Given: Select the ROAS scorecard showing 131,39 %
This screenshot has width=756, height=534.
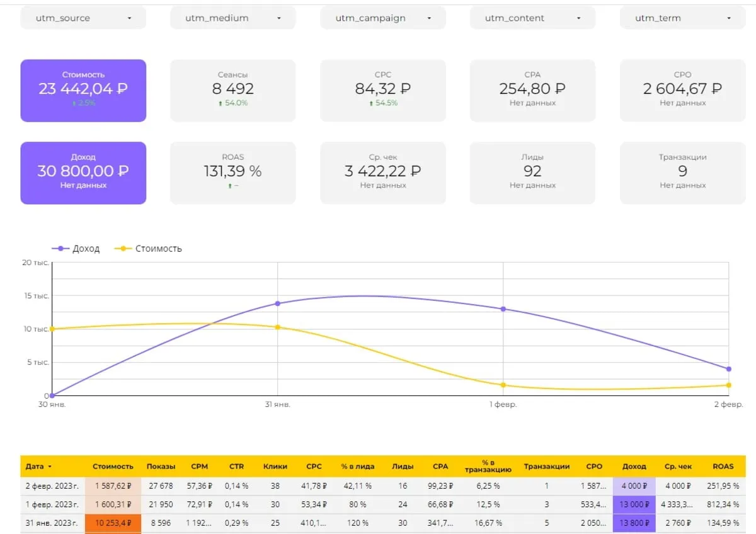Looking at the screenshot, I should 232,172.
